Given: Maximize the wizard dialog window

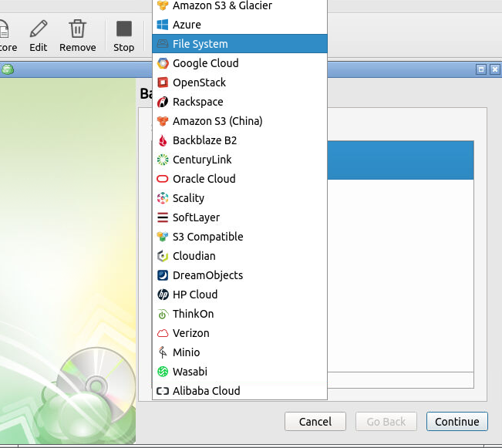Looking at the screenshot, I should 481,69.
